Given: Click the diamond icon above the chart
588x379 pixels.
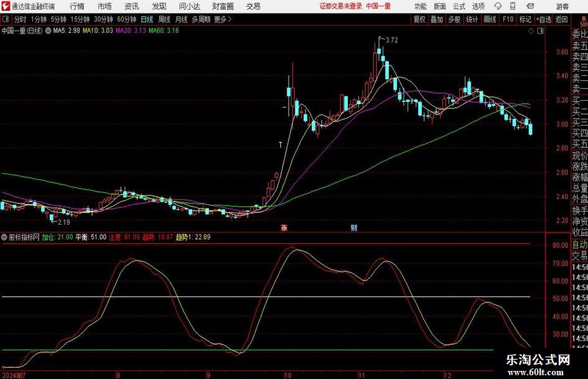Looking at the screenshot, I should coord(531,31).
